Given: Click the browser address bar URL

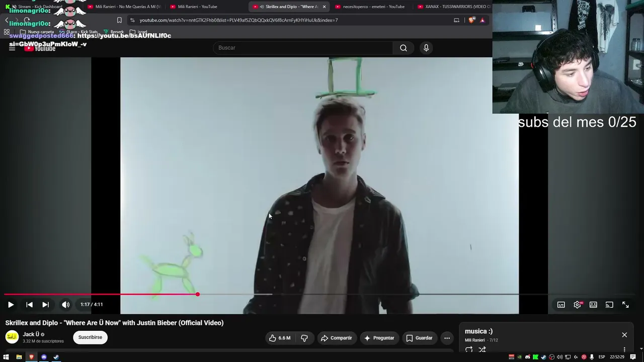Looking at the screenshot, I should (238, 20).
